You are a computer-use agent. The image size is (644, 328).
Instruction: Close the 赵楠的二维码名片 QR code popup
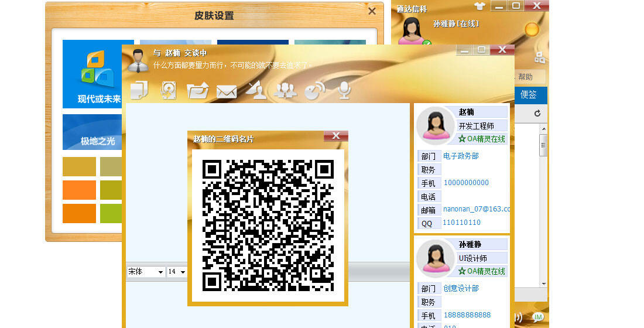[336, 136]
